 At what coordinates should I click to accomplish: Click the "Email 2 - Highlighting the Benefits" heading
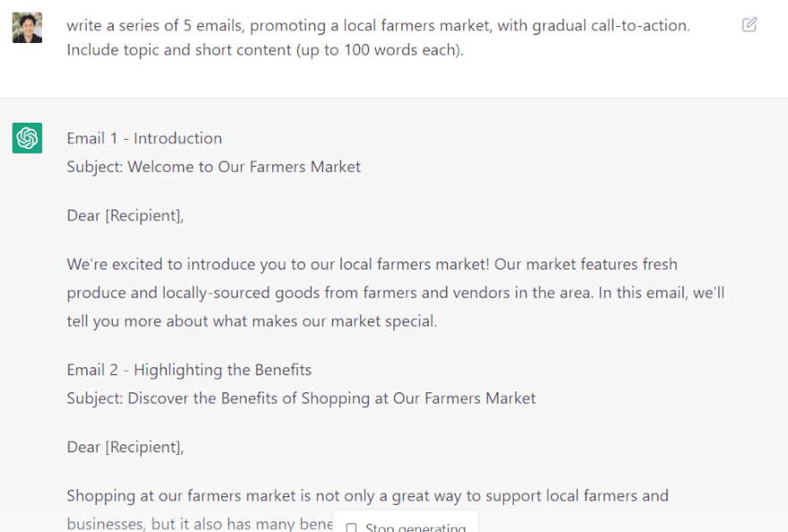point(189,370)
